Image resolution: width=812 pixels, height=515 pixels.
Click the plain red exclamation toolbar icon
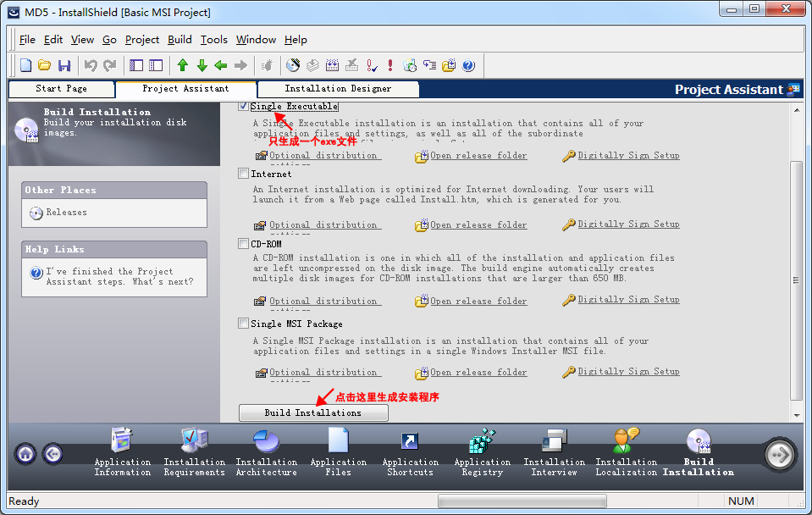390,65
